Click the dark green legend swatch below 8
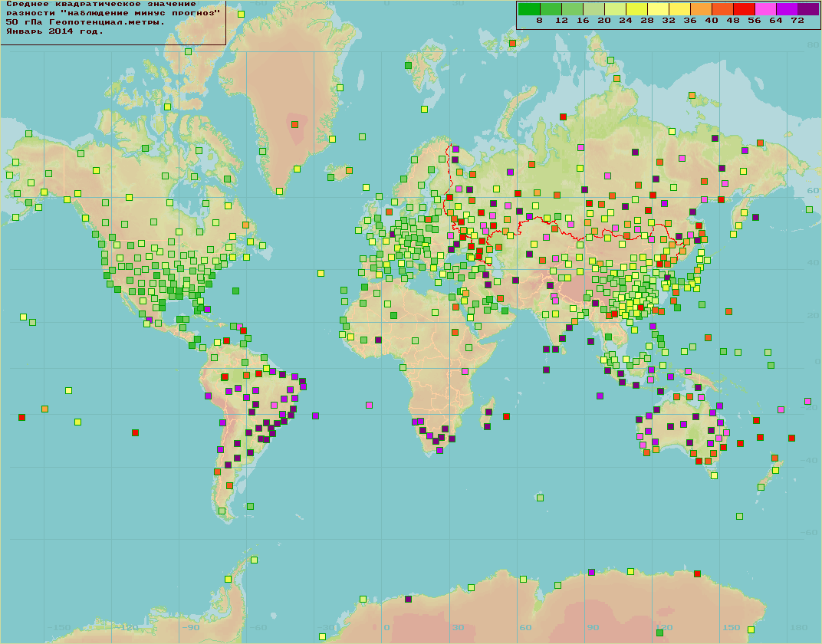 pyautogui.click(x=529, y=8)
